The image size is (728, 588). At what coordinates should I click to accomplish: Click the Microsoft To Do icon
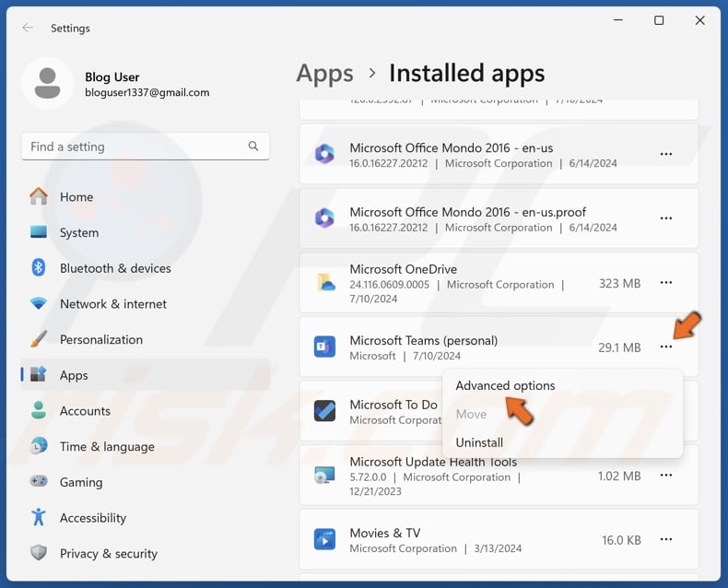coord(324,410)
